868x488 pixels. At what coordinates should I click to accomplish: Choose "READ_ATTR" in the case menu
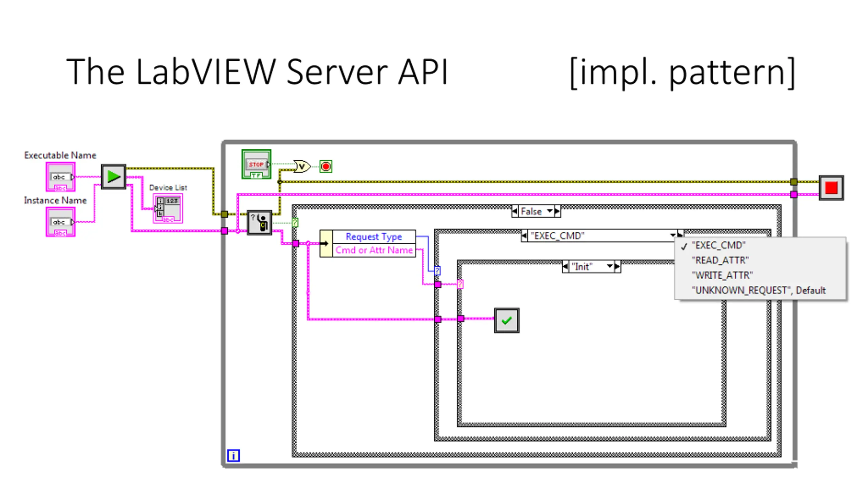point(760,260)
